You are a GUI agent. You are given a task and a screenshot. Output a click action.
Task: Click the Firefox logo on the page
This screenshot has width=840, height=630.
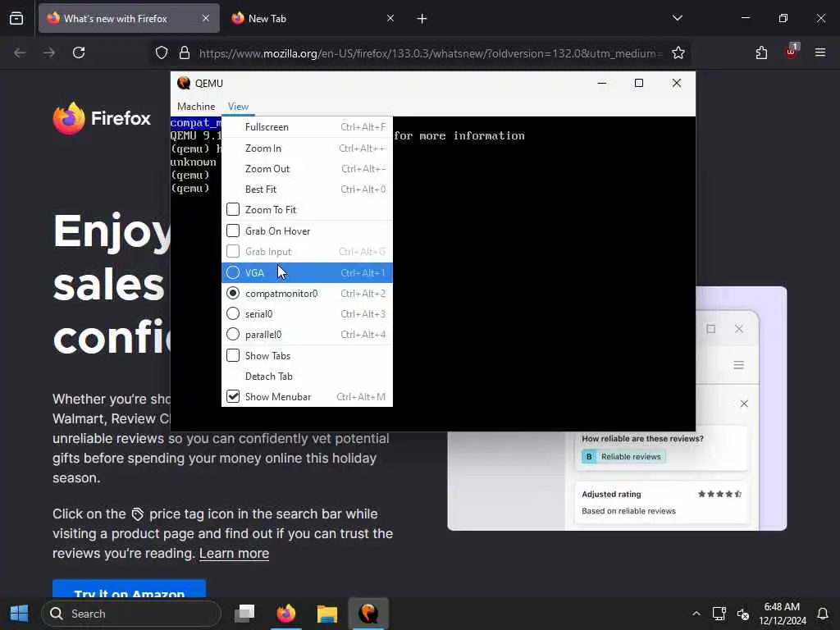click(102, 118)
